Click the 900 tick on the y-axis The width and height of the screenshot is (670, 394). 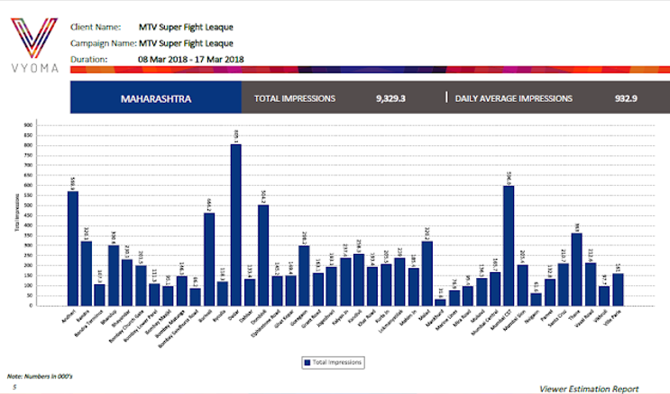[x=28, y=125]
